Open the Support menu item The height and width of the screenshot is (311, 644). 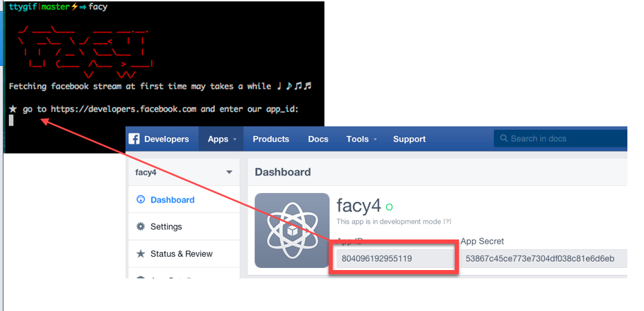coord(410,139)
